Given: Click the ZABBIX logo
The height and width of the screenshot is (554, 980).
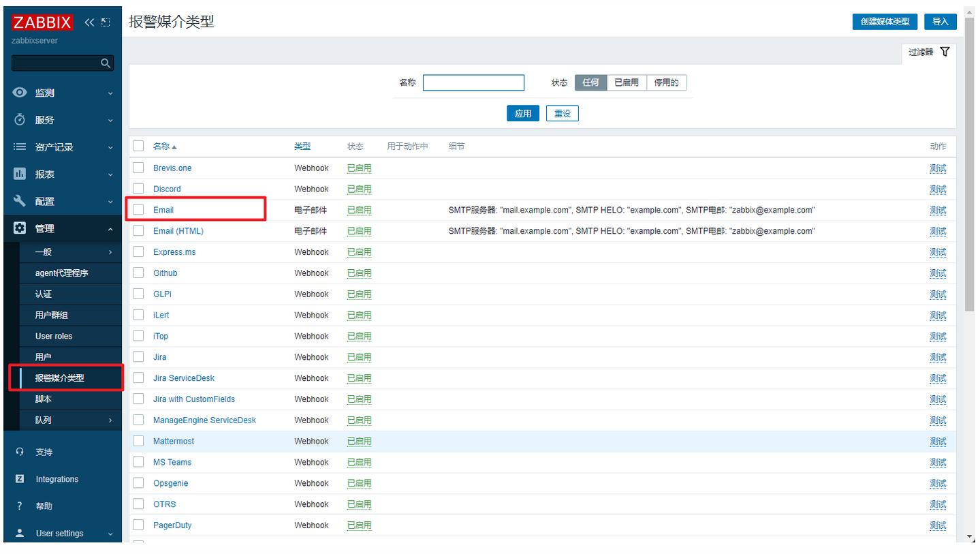Looking at the screenshot, I should point(42,22).
